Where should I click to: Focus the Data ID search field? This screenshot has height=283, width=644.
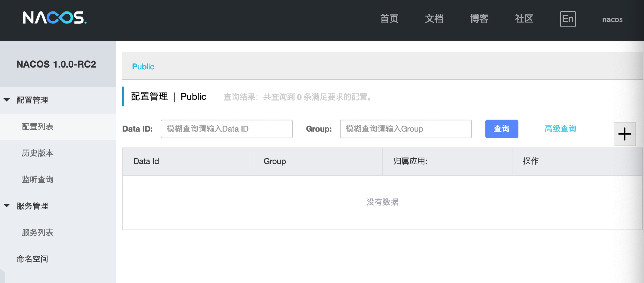227,129
